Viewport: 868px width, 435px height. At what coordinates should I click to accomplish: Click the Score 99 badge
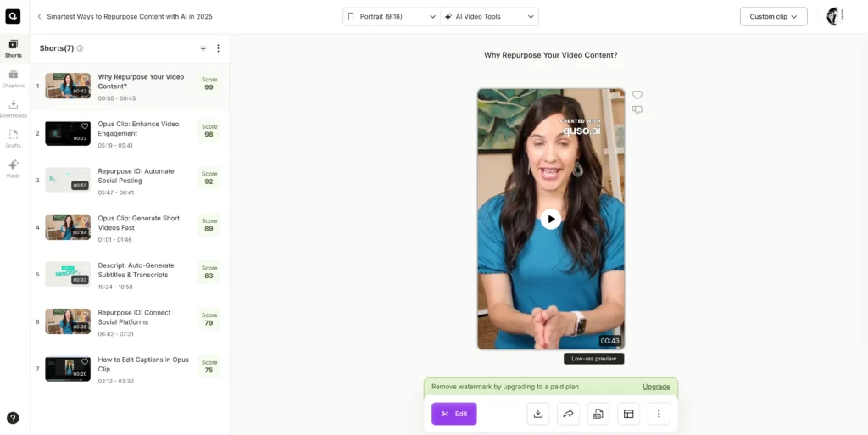click(209, 84)
